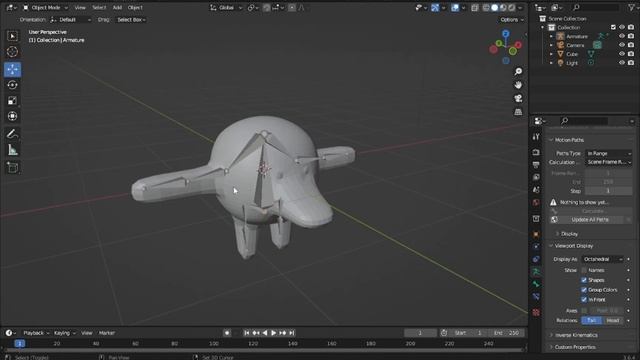640x360 pixels.
Task: Toggle the Collection exclude checkbox
Action: [x=613, y=27]
